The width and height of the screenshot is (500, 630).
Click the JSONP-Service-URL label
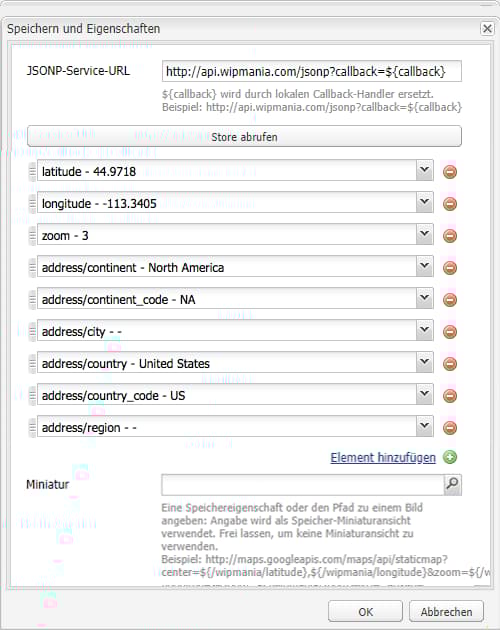78,71
